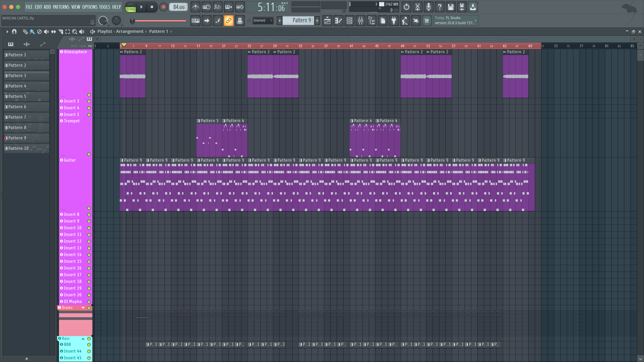This screenshot has height=362, width=644.
Task: Open the audio editor scissors icon
Action: [418, 7]
